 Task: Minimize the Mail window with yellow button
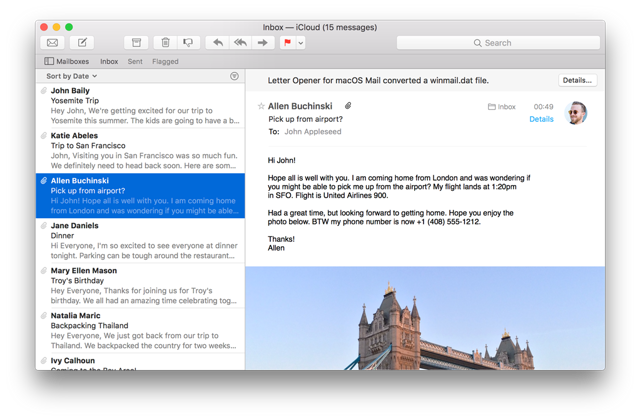pos(57,27)
